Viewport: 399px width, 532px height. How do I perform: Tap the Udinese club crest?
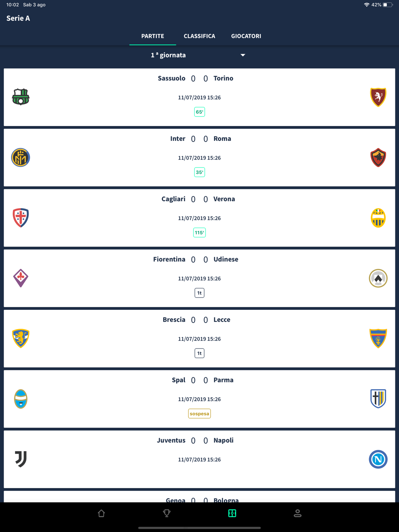[378, 278]
